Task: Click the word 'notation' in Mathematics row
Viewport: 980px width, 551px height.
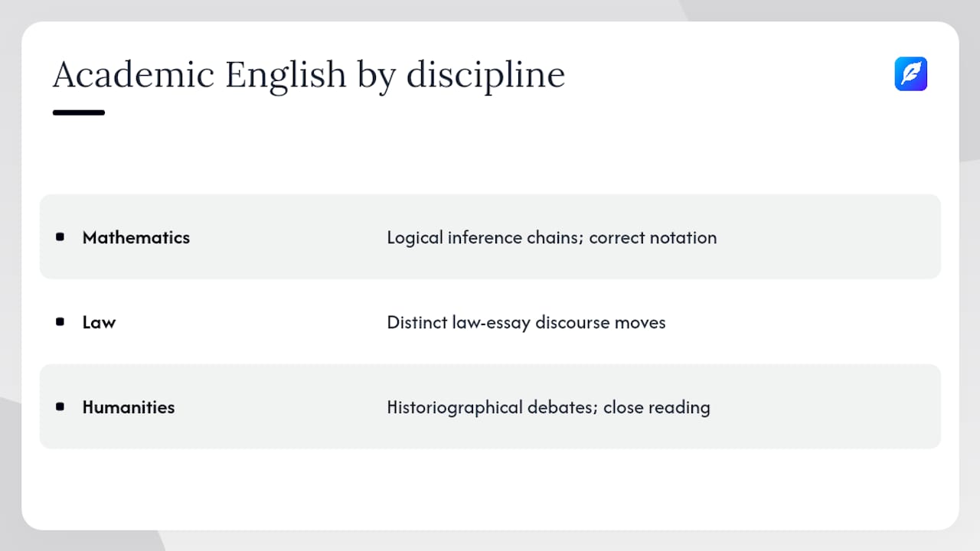Action: (x=683, y=237)
